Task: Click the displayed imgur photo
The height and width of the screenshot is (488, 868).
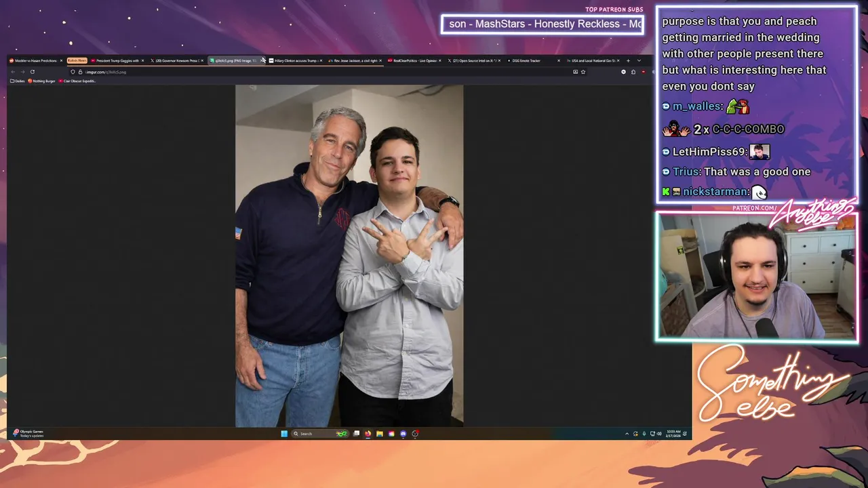Action: [x=349, y=256]
